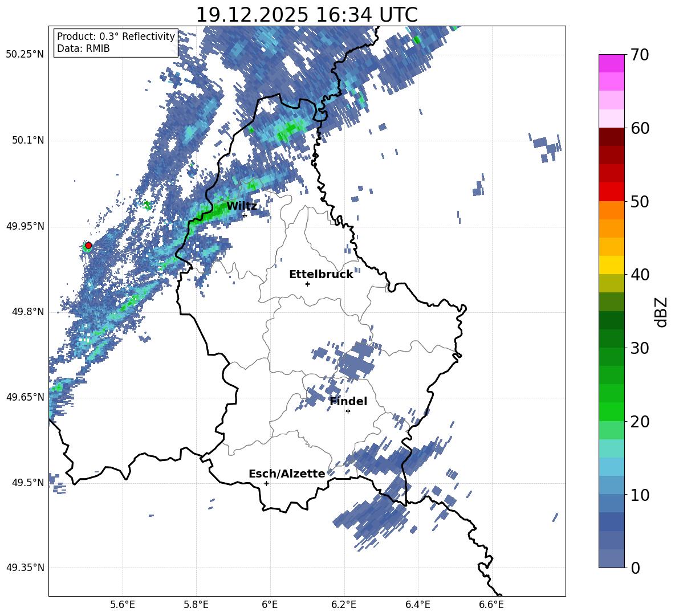Click the 6.4°E longitude label
The width and height of the screenshot is (675, 616).
[x=417, y=605]
